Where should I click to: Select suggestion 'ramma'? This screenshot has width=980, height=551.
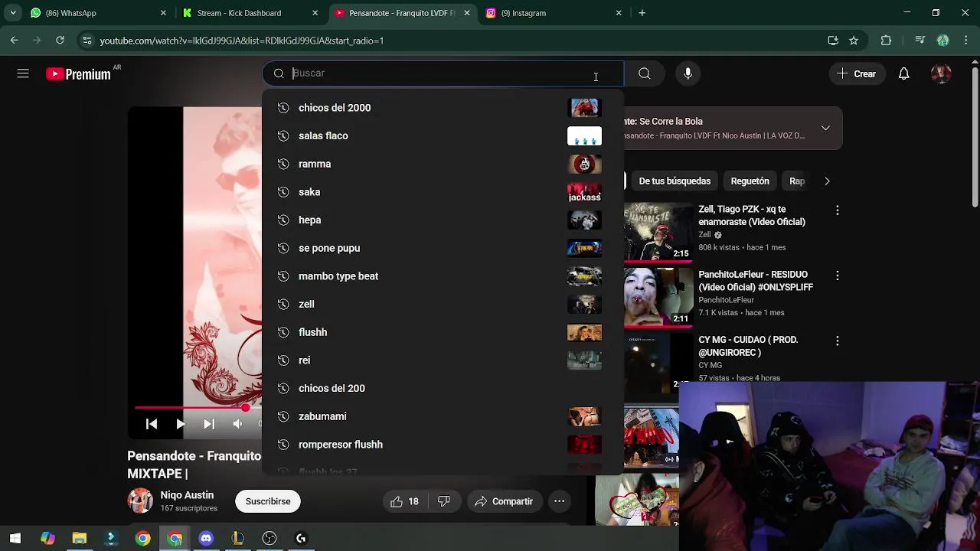pyautogui.click(x=443, y=164)
